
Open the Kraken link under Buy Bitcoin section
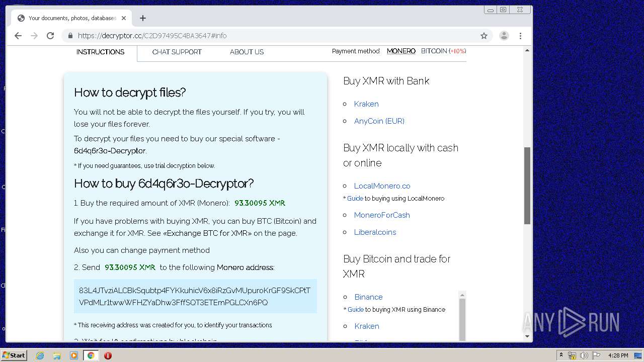(367, 326)
